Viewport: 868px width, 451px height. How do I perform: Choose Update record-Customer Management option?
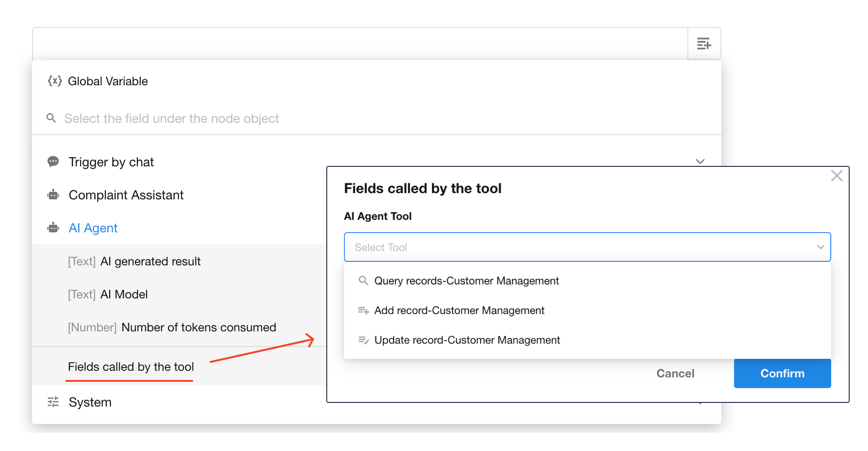pyautogui.click(x=467, y=340)
